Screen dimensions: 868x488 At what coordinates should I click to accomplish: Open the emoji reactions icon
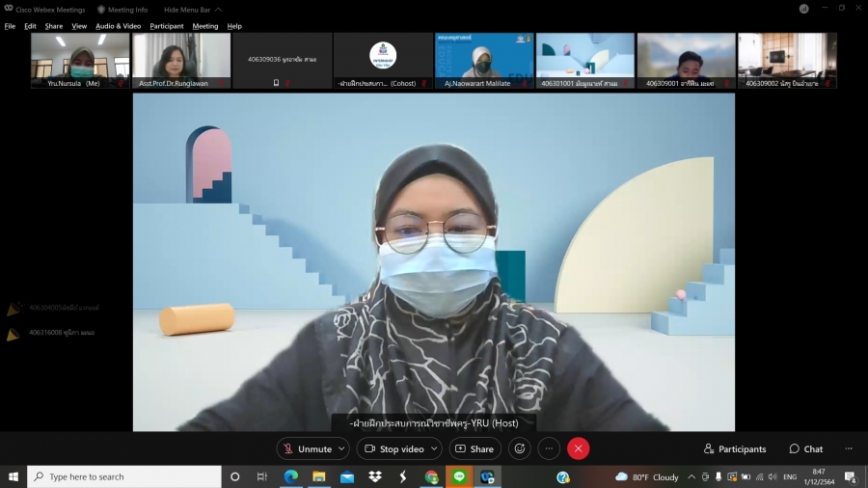pos(520,448)
